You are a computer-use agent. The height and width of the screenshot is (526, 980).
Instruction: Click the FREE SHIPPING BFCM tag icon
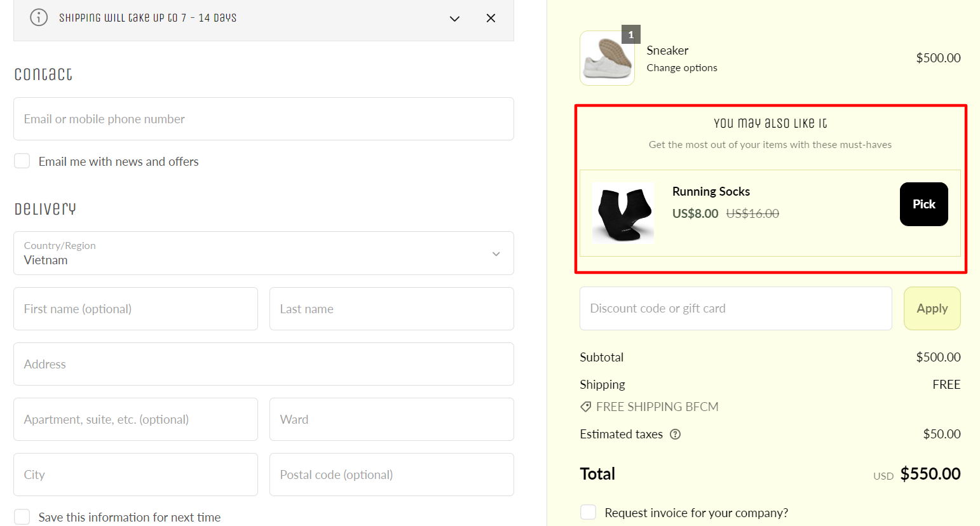point(585,407)
